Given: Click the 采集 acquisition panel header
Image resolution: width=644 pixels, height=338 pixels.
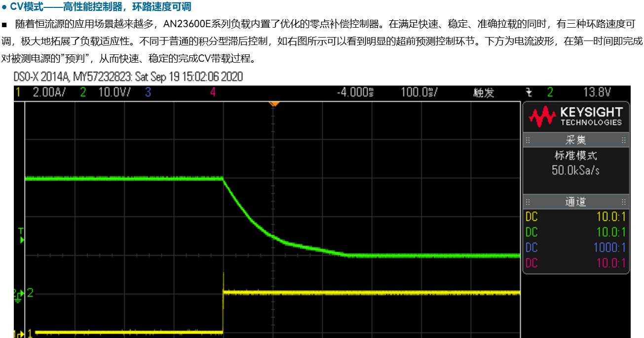Looking at the screenshot, I should pos(575,140).
